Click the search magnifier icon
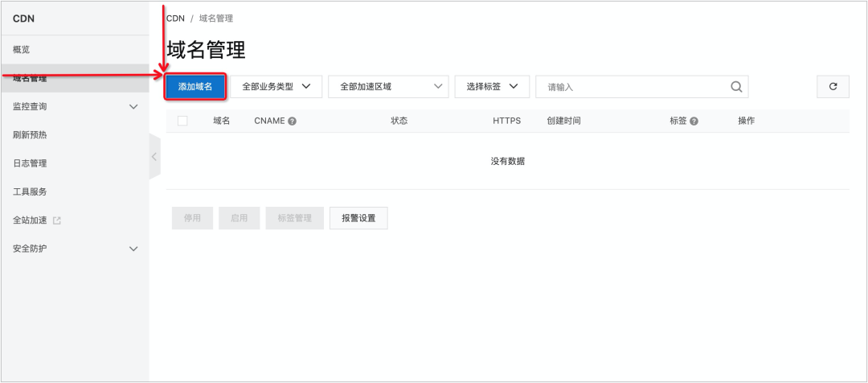This screenshot has width=868, height=383. (736, 87)
